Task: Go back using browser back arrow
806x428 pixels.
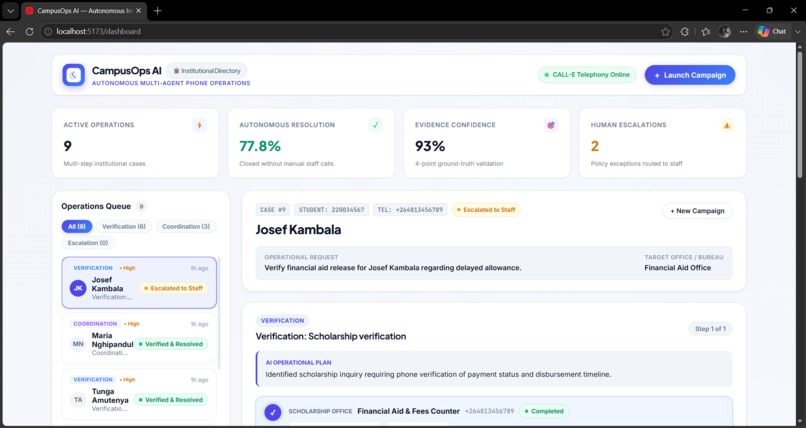Action: (x=10, y=31)
